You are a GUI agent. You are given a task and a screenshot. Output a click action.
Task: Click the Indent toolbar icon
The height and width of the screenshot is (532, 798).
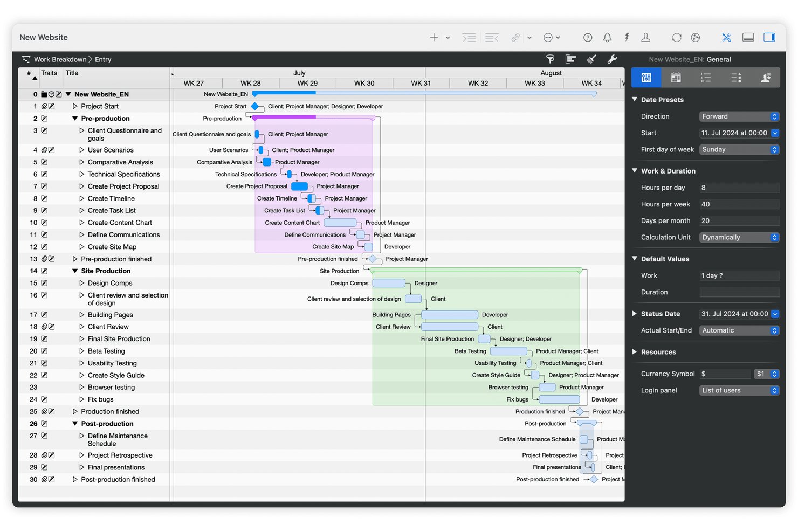coord(469,37)
